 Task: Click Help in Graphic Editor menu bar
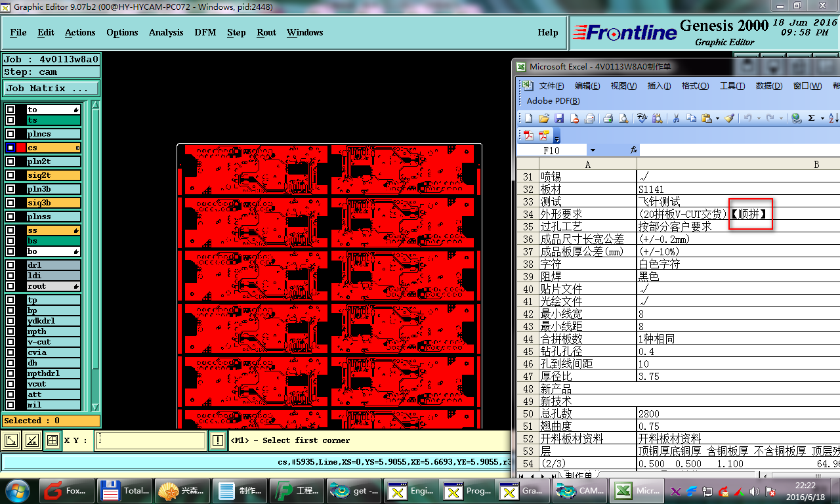tap(548, 32)
